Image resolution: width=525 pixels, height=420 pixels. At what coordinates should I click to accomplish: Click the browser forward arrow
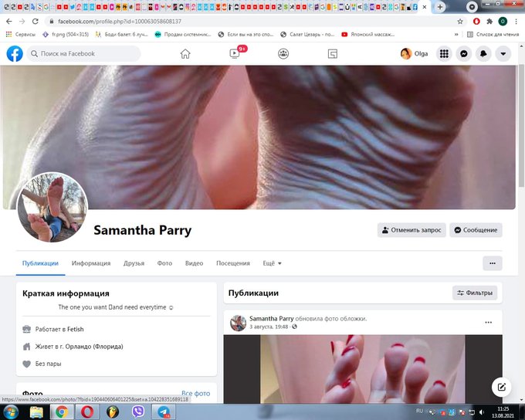click(x=22, y=22)
